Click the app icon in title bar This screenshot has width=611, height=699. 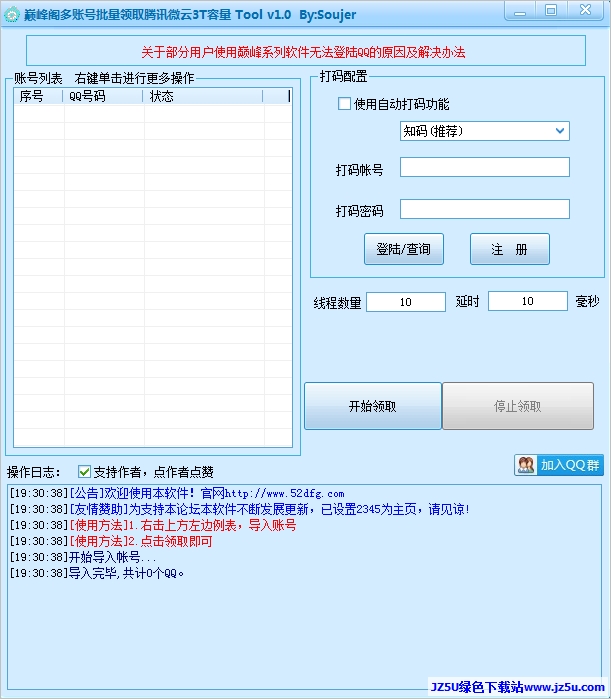12,15
